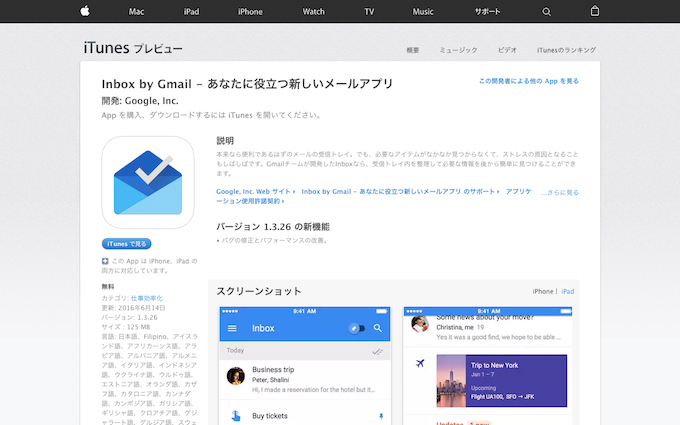Open この開発者による他の App を見る
This screenshot has height=425, width=680.
pos(528,81)
